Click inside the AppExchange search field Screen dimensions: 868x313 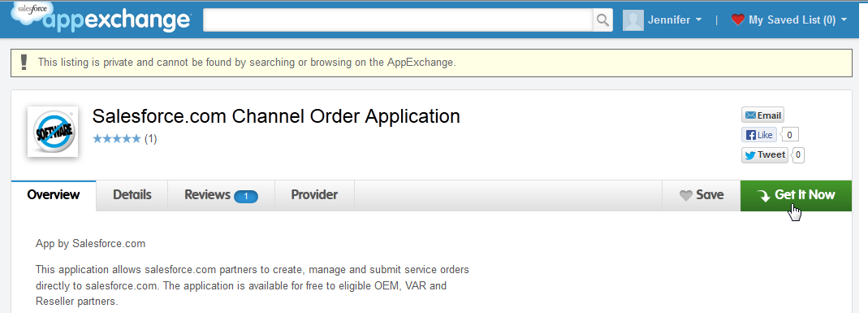(x=398, y=20)
